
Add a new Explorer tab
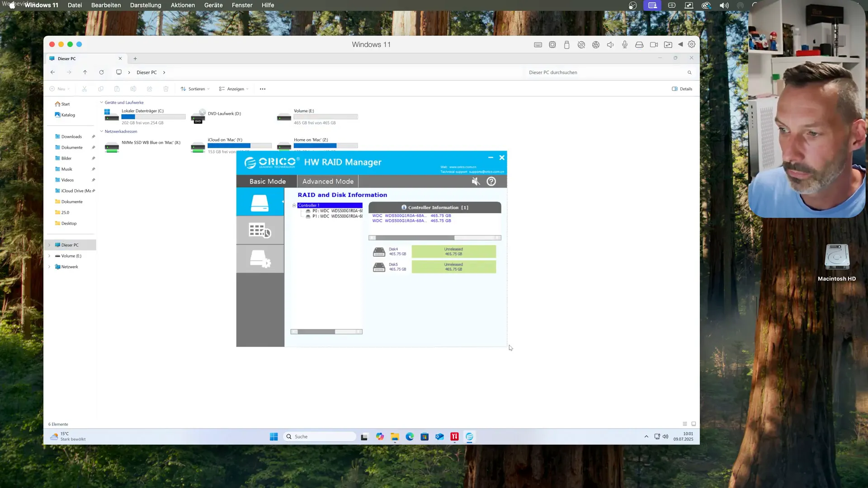[135, 58]
